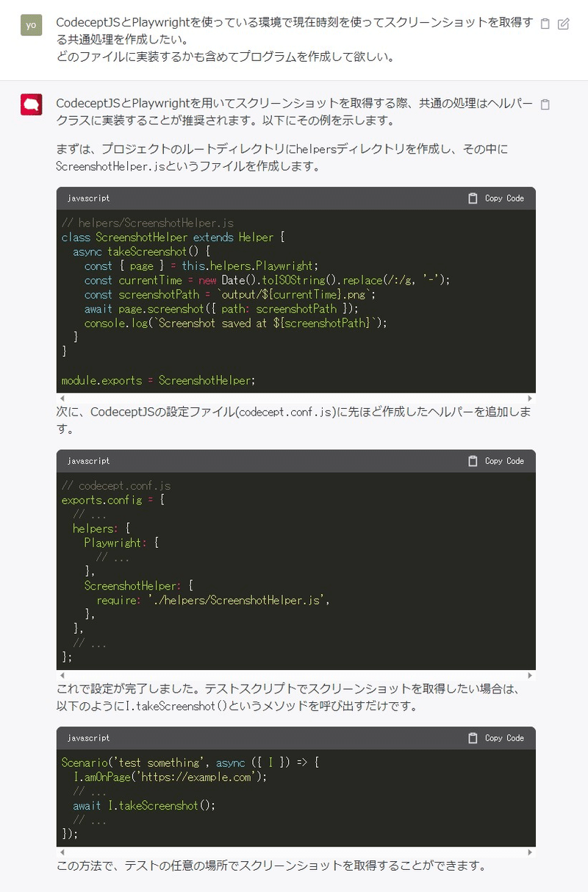Click the require './helpers/ScreenshotHelper.js' line

[x=212, y=600]
